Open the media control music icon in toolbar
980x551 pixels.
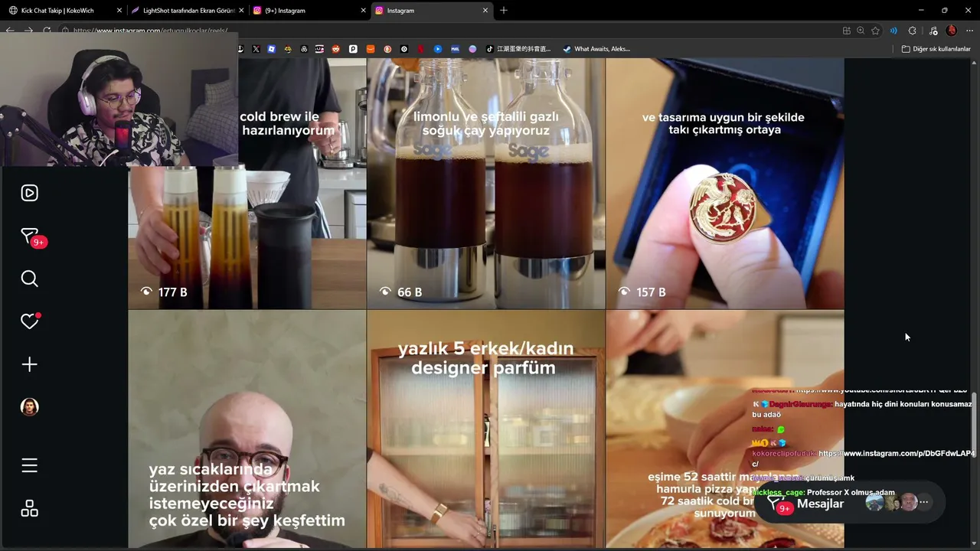point(933,31)
